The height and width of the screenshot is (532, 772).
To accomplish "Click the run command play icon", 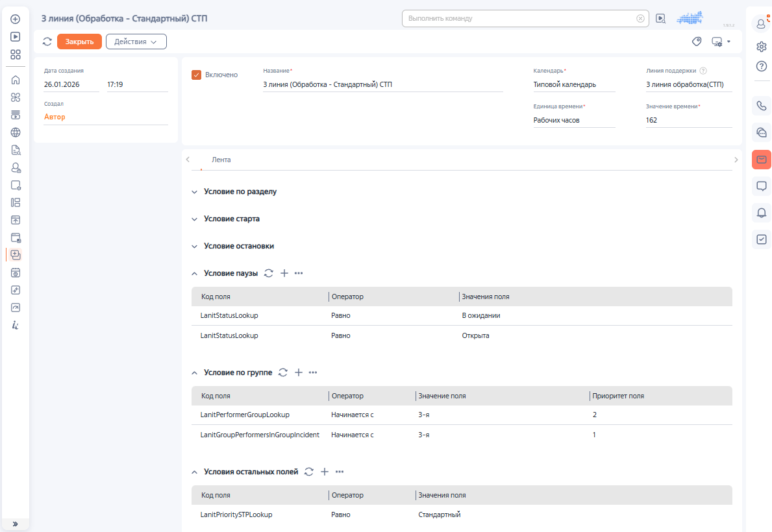I will (661, 19).
